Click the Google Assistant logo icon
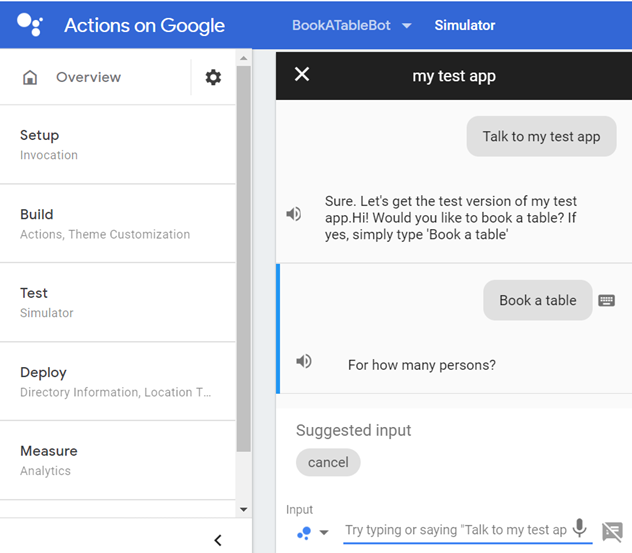The width and height of the screenshot is (632, 553). 29,24
